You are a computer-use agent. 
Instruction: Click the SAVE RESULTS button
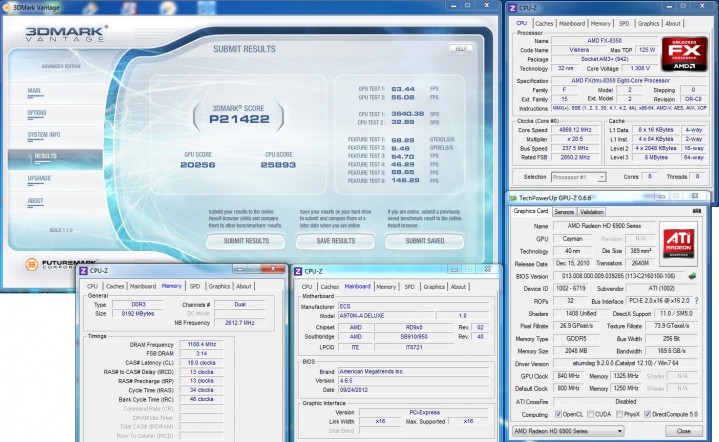pyautogui.click(x=336, y=241)
